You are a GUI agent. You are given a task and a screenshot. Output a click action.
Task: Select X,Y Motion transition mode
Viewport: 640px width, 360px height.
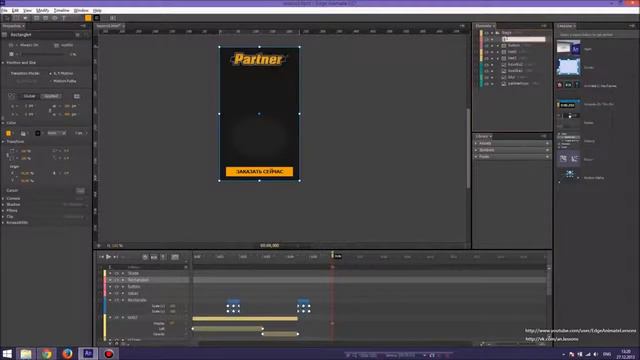coord(62,73)
